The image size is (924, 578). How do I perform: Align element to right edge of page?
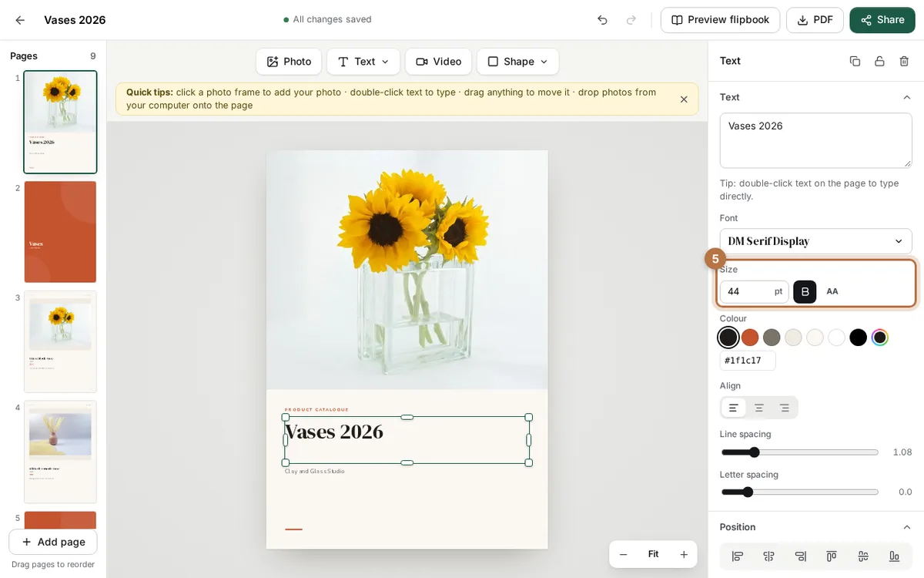coord(801,556)
